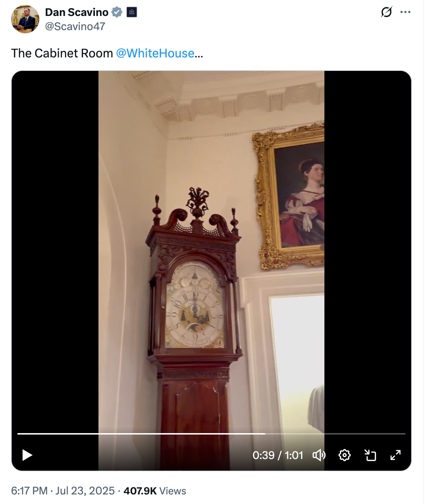The width and height of the screenshot is (425, 504).
Task: Open video settings gear
Action: click(345, 455)
